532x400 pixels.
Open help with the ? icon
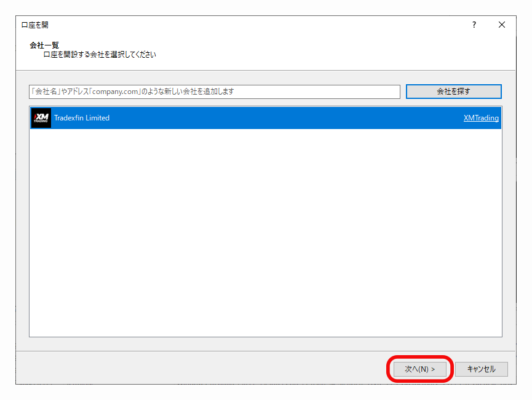(x=474, y=25)
